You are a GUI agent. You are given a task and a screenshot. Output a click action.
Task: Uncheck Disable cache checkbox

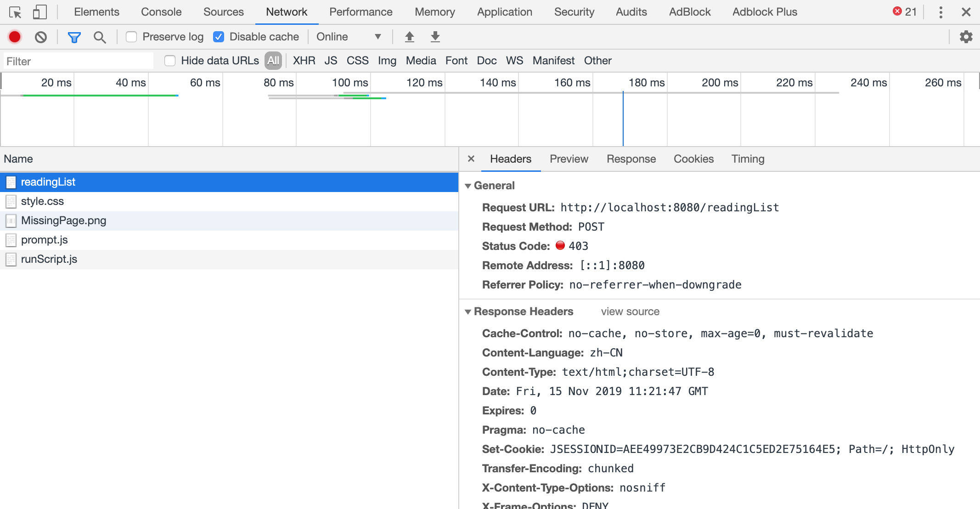click(x=219, y=37)
